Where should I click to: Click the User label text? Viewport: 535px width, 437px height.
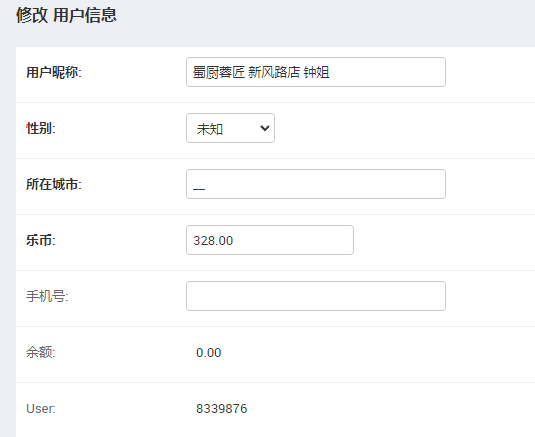41,408
